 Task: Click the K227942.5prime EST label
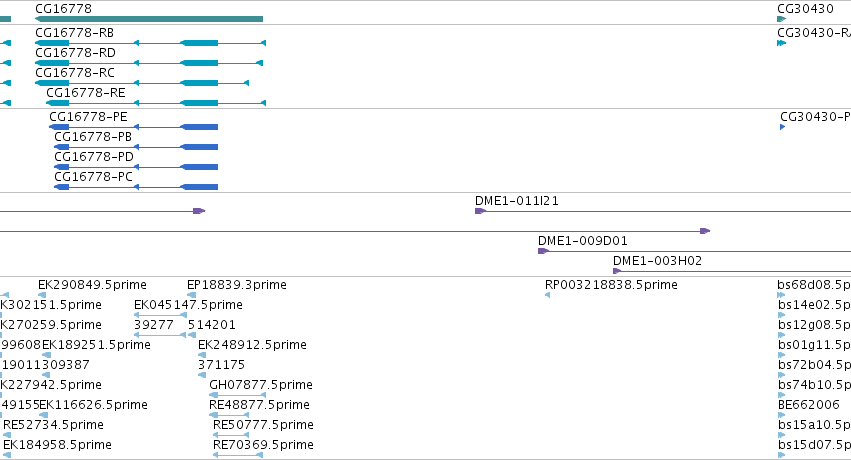point(51,385)
